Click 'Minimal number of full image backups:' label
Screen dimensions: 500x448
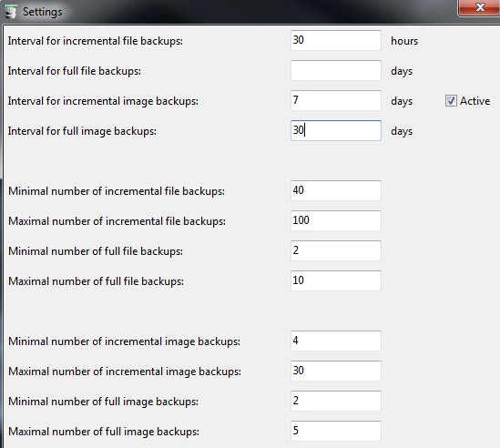(103, 402)
